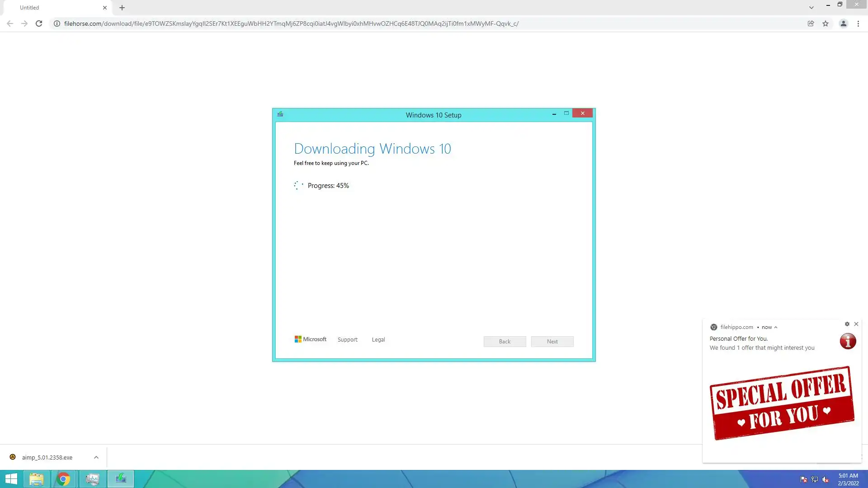The height and width of the screenshot is (488, 868).
Task: Open File Explorer from the taskbar
Action: (x=37, y=479)
